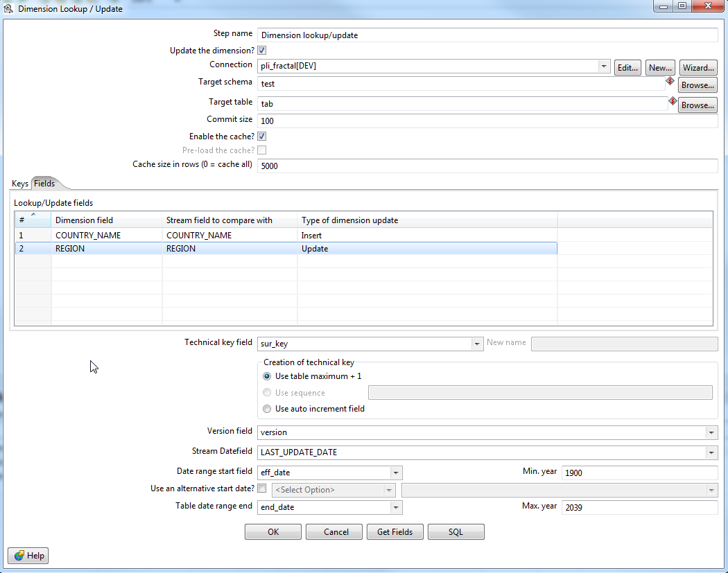
Task: Browse for the Target schema
Action: [697, 85]
